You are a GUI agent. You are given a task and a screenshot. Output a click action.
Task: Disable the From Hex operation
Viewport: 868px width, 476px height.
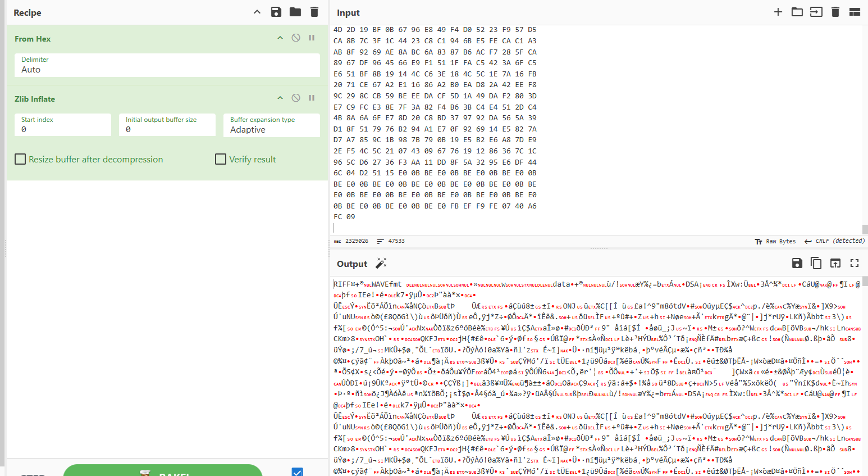[296, 38]
